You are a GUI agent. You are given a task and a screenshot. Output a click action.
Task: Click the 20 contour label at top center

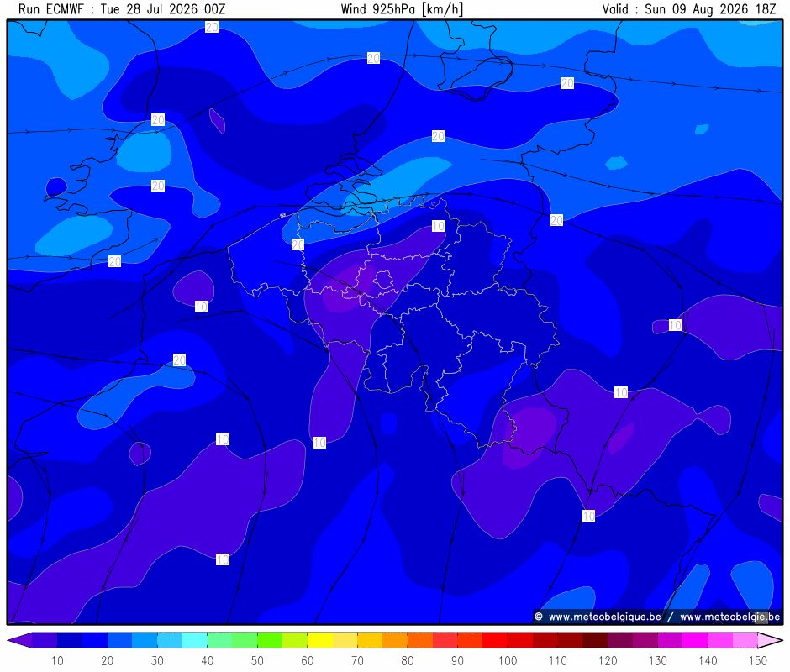tap(373, 59)
